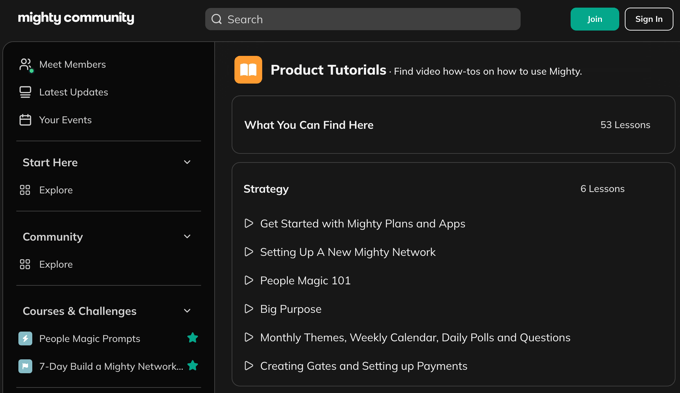
Task: Click the Your Events calendar icon
Action: tap(25, 120)
